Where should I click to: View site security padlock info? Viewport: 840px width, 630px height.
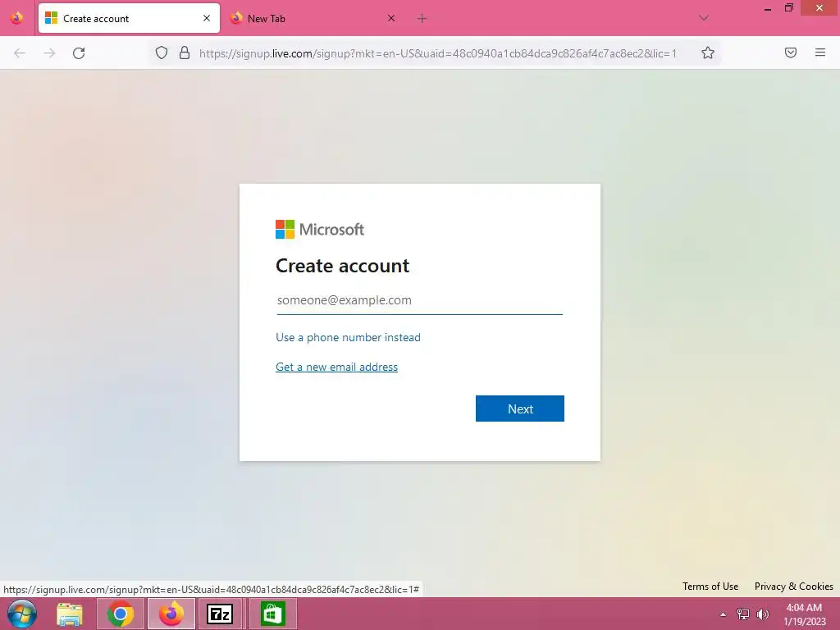pyautogui.click(x=185, y=52)
